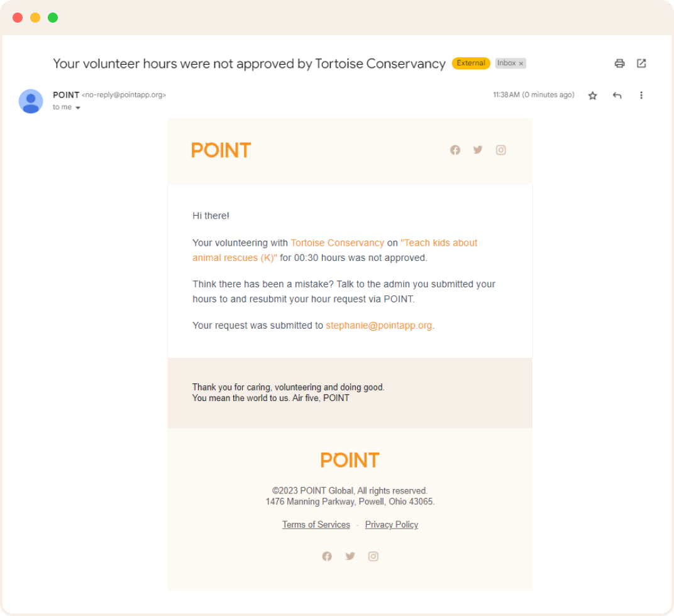Print this email using the printer icon
Viewport: 674px width, 616px height.
[x=619, y=63]
